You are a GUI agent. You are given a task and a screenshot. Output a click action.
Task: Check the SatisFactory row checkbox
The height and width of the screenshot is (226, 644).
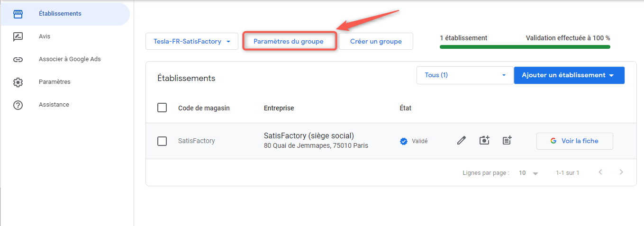(x=162, y=141)
